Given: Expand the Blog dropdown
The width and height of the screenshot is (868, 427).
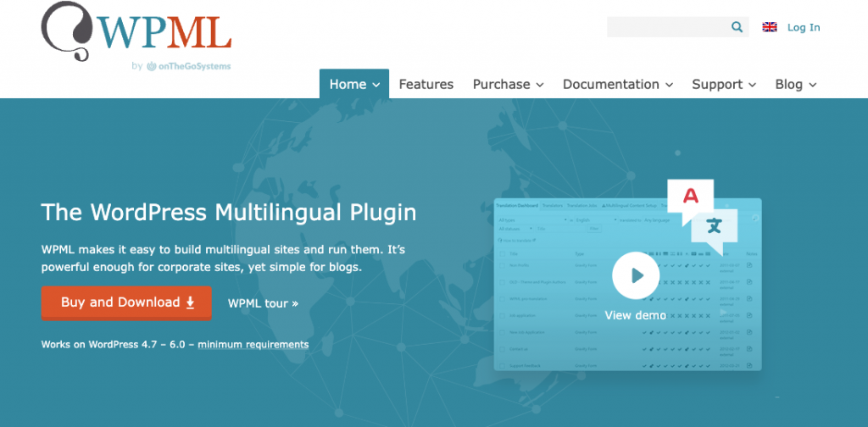Looking at the screenshot, I should [795, 84].
